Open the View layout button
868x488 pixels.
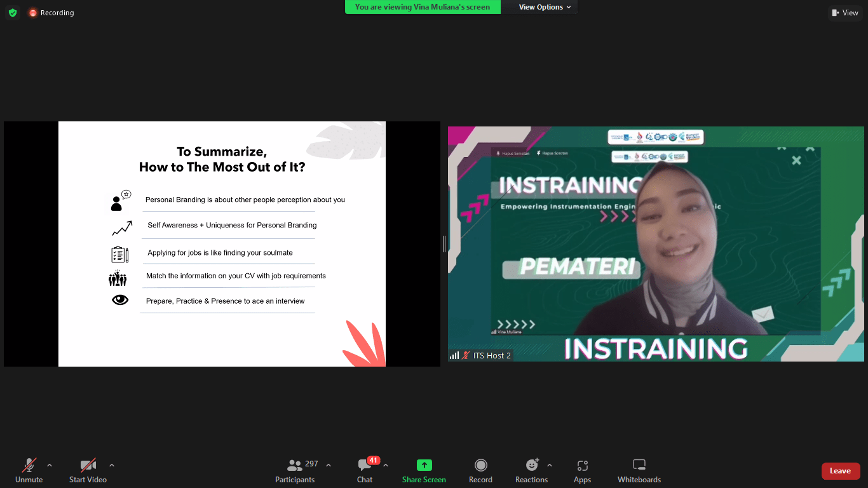844,13
